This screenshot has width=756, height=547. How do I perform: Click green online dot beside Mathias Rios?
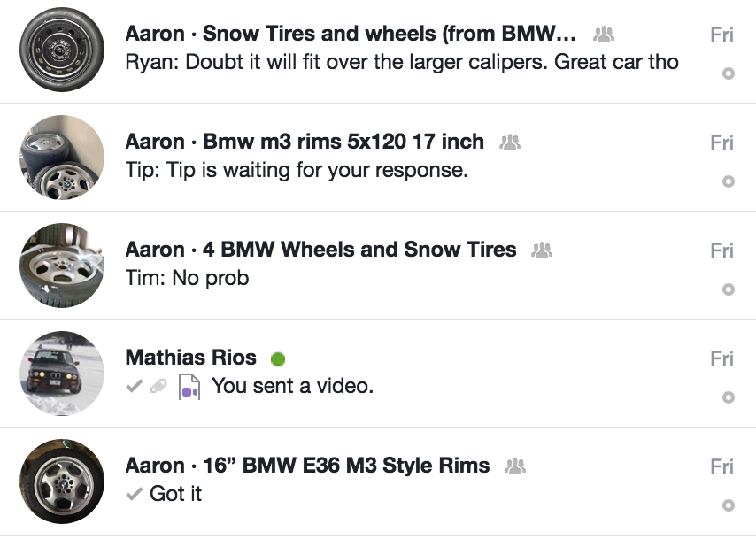click(x=278, y=358)
